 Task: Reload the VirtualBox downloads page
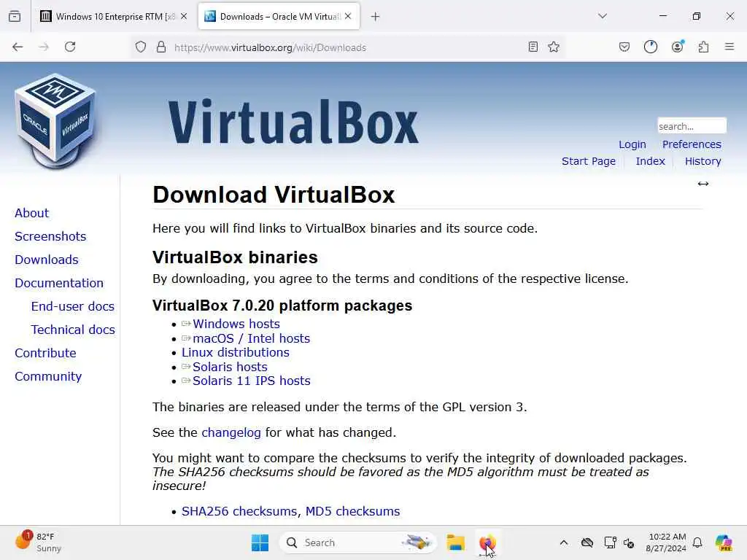(70, 47)
